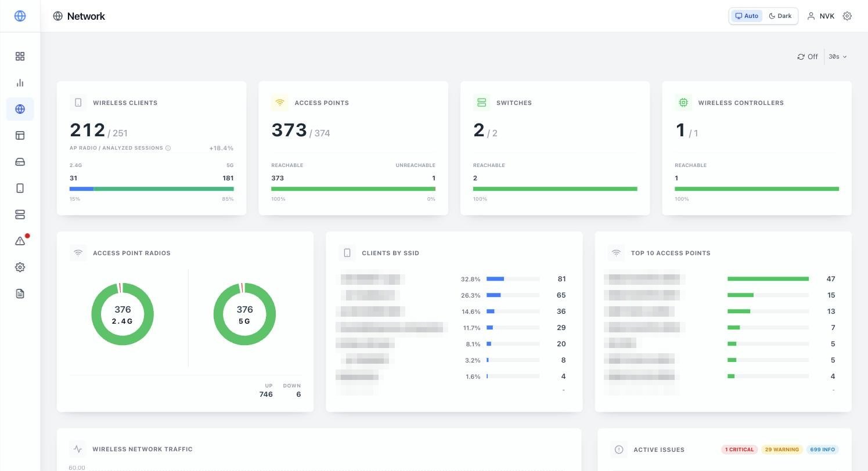Viewport: 868px width, 471px height.
Task: Click the Active Issues alert circle icon
Action: [619, 450]
